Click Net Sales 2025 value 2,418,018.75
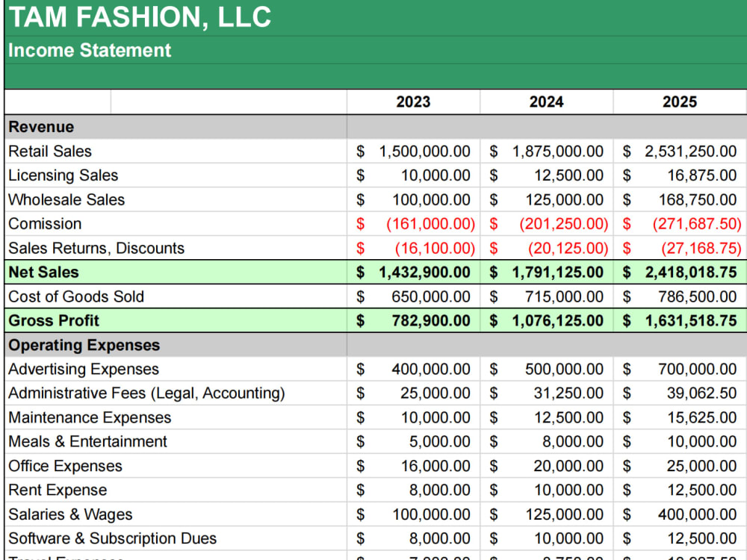The height and width of the screenshot is (560, 747). (x=691, y=273)
